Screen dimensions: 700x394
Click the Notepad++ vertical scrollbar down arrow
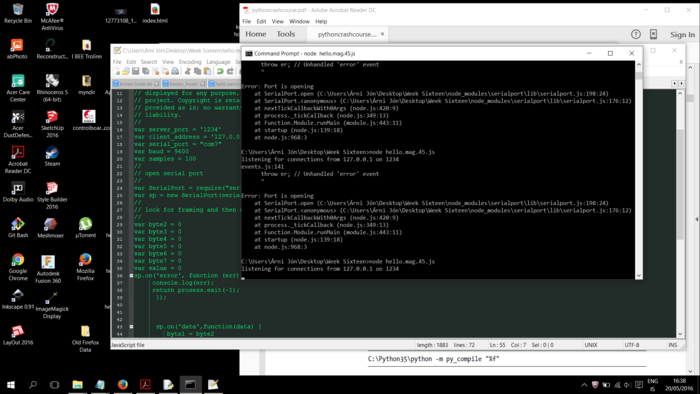[x=680, y=334]
